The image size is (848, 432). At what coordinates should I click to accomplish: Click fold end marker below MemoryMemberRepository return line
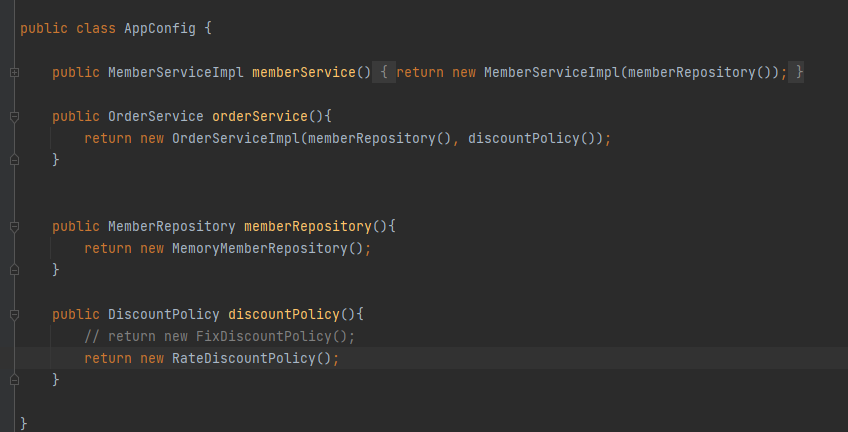click(15, 269)
